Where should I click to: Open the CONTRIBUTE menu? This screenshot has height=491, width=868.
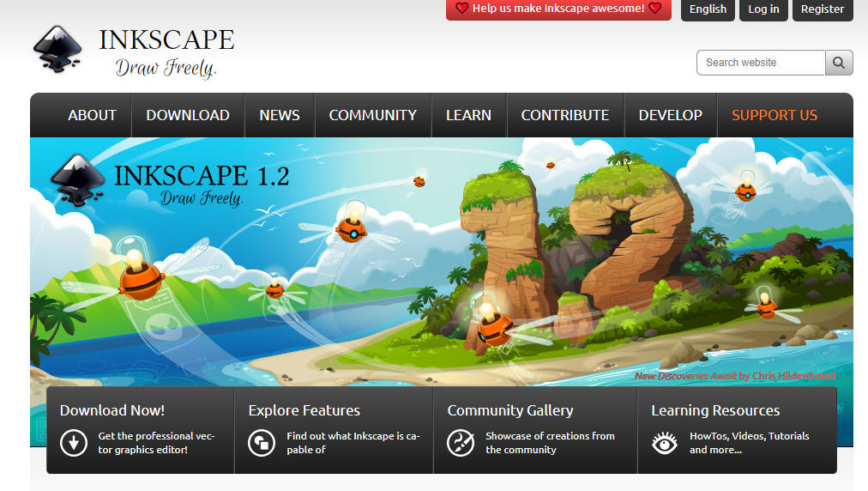564,115
